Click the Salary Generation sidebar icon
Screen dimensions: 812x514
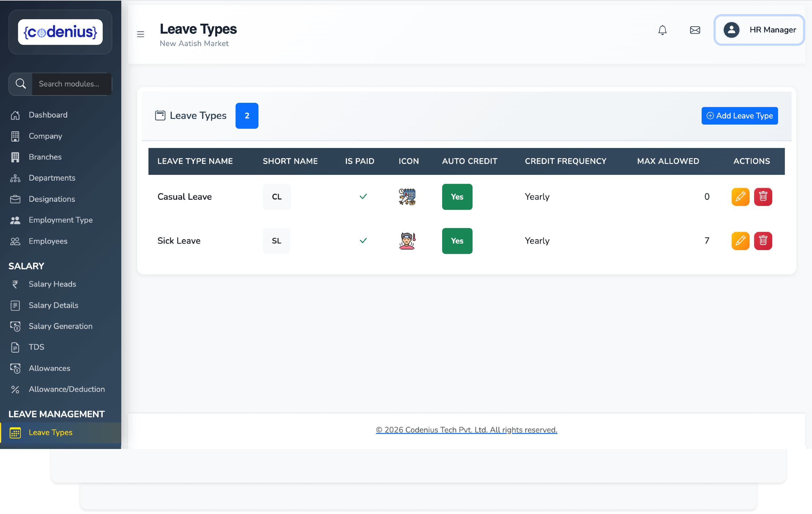(15, 326)
